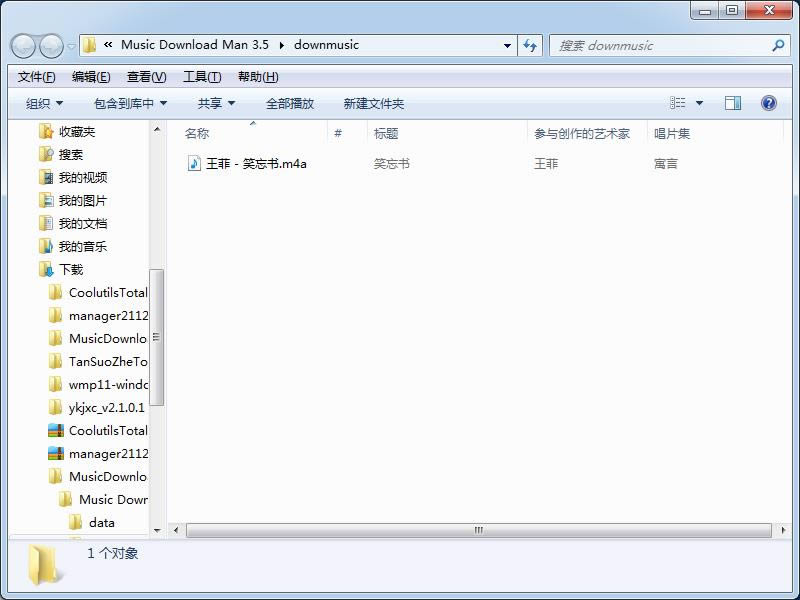Select 搜索 in the navigation tree
This screenshot has height=600, width=800.
[70, 155]
